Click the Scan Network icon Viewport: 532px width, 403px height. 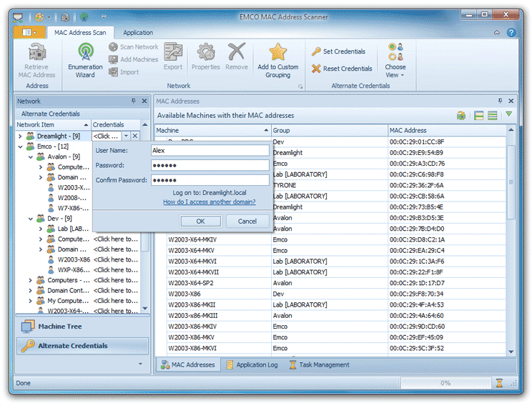pyautogui.click(x=113, y=46)
